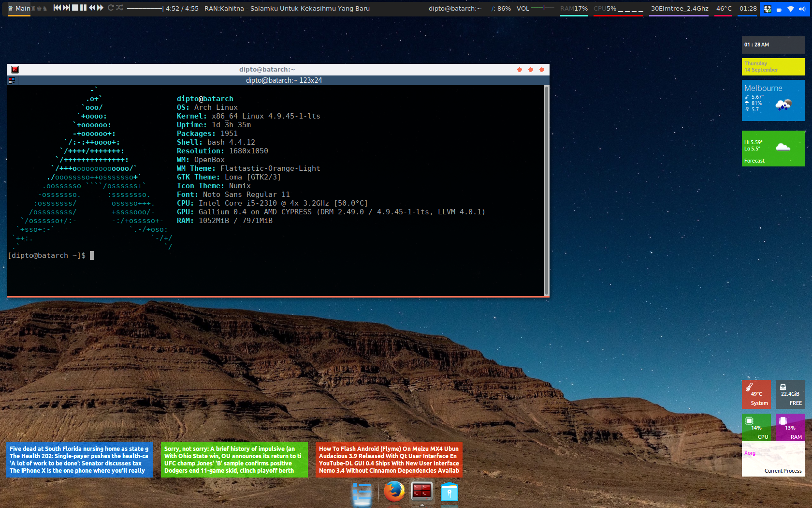
Task: Click the crown icon beside Main
Action: [x=11, y=8]
